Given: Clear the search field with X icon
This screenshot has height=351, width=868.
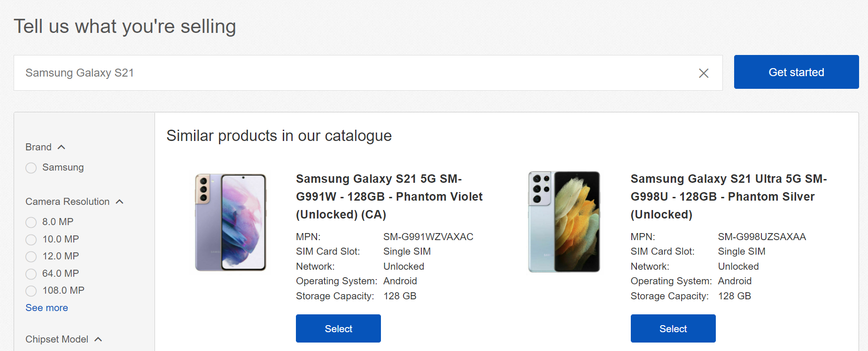Looking at the screenshot, I should click(703, 73).
